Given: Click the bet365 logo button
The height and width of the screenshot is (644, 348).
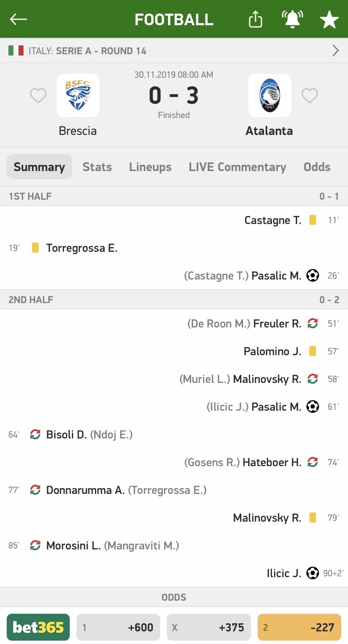Looking at the screenshot, I should click(38, 627).
